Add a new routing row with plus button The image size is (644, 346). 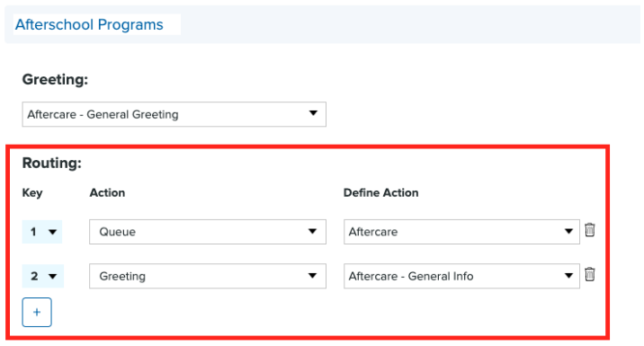(37, 313)
